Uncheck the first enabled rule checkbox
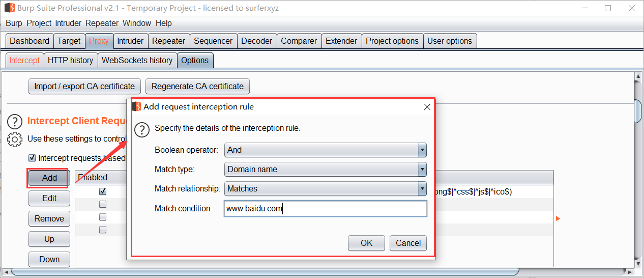This screenshot has width=644, height=278. pos(103,192)
